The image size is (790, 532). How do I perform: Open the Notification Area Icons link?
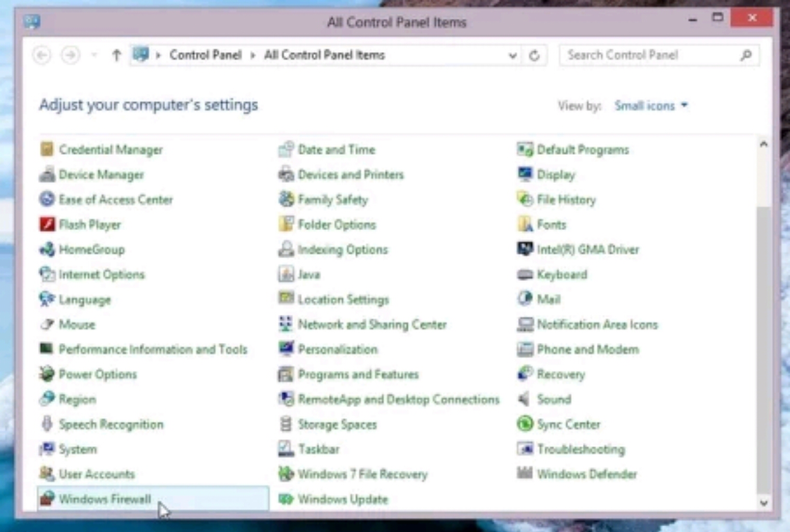pos(597,324)
